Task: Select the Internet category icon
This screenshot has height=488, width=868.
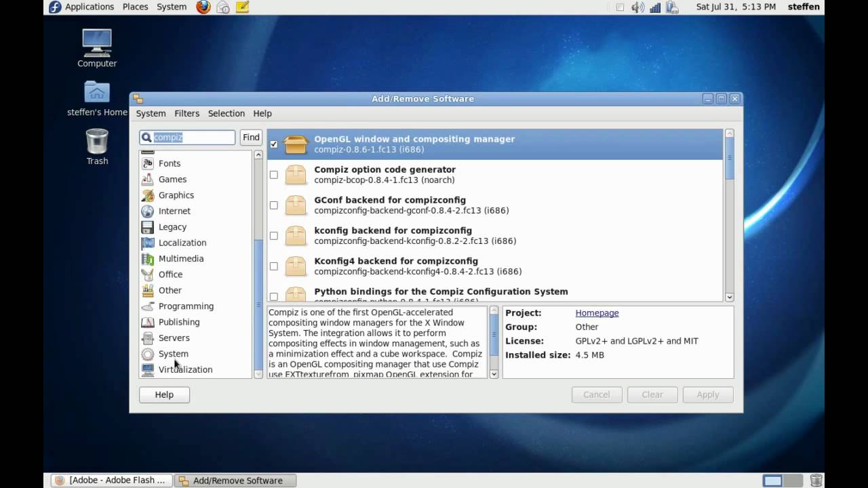Action: tap(147, 211)
